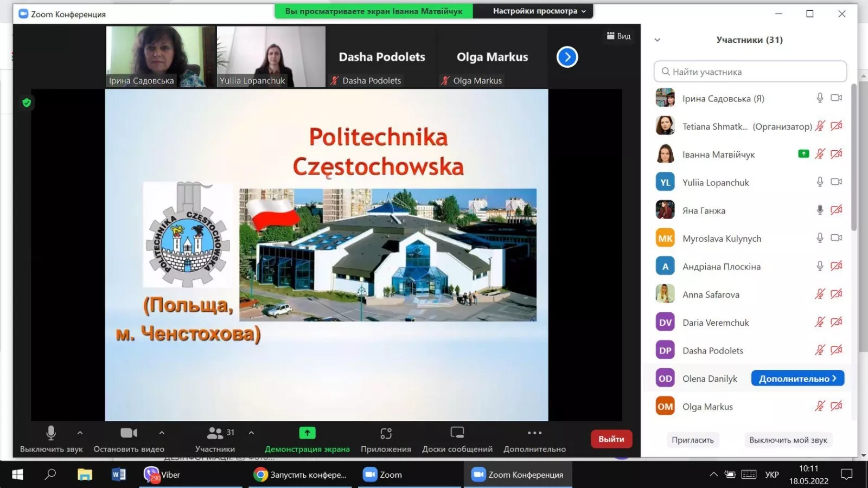This screenshot has height=488, width=868.
Task: Click the Пригласить button
Action: click(692, 440)
